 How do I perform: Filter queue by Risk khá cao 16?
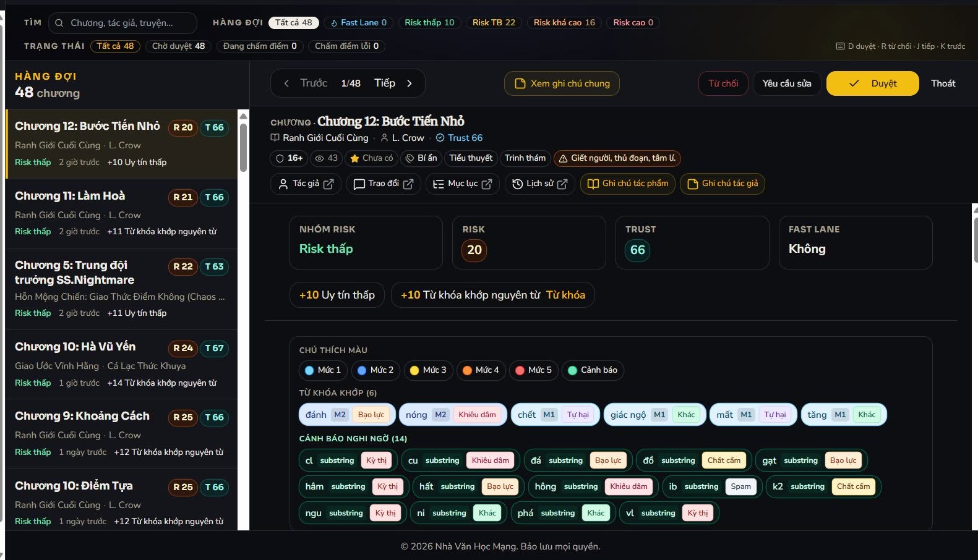564,23
